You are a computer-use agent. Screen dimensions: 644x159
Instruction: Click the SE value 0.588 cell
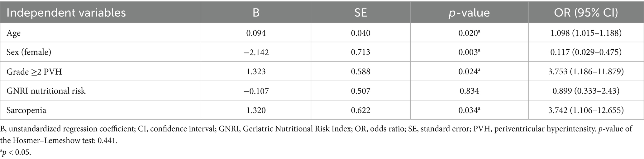pos(360,72)
